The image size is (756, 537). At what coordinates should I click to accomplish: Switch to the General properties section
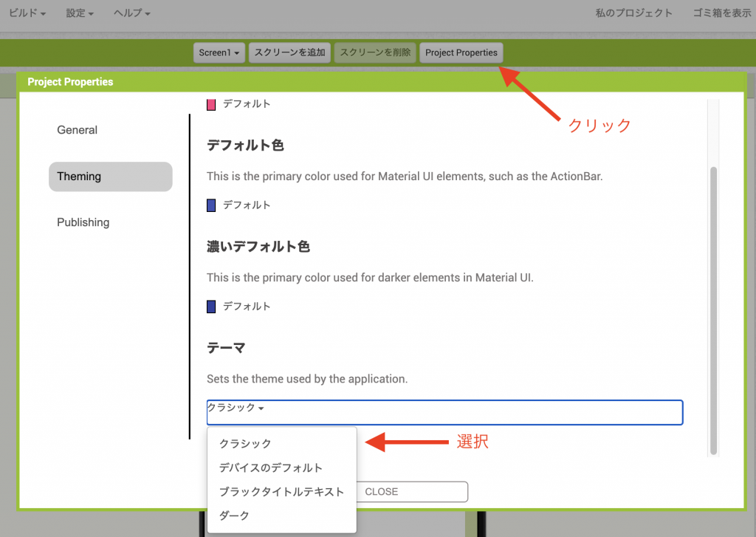coord(77,130)
